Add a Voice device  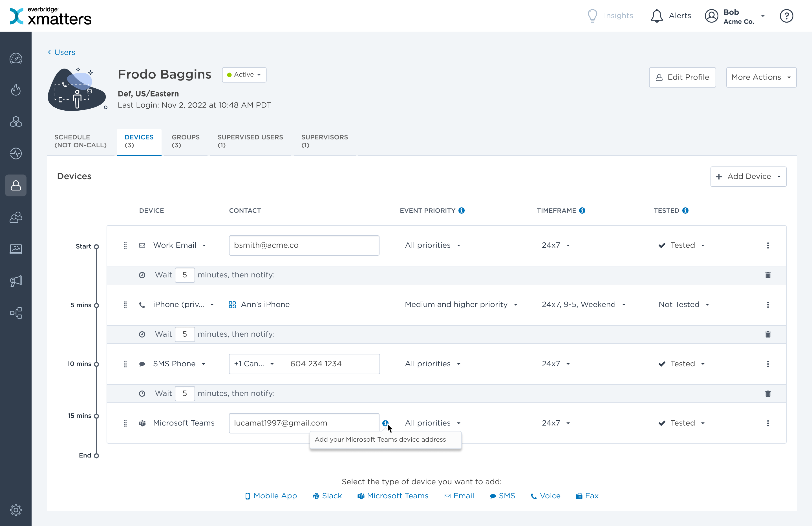tap(546, 496)
